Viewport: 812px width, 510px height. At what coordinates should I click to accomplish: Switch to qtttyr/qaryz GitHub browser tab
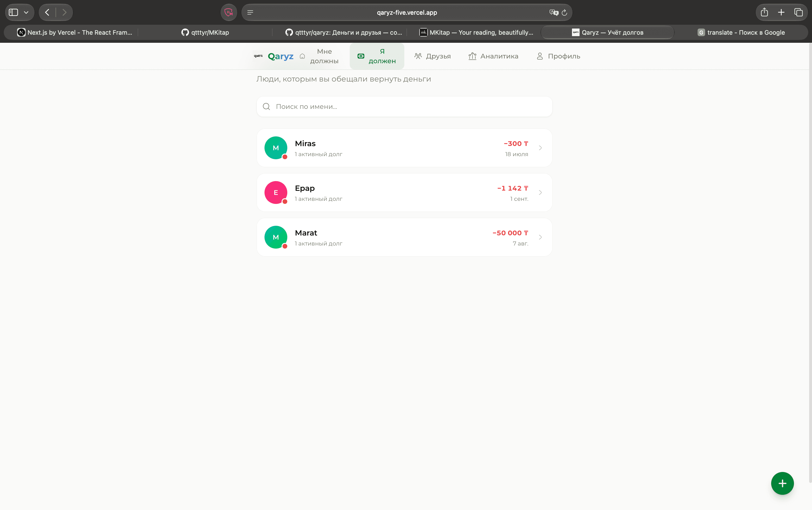click(343, 32)
